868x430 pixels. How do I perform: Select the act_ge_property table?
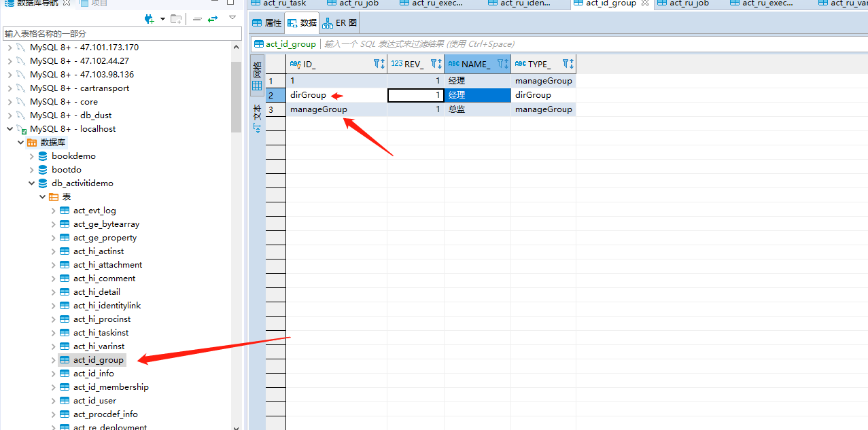point(105,238)
